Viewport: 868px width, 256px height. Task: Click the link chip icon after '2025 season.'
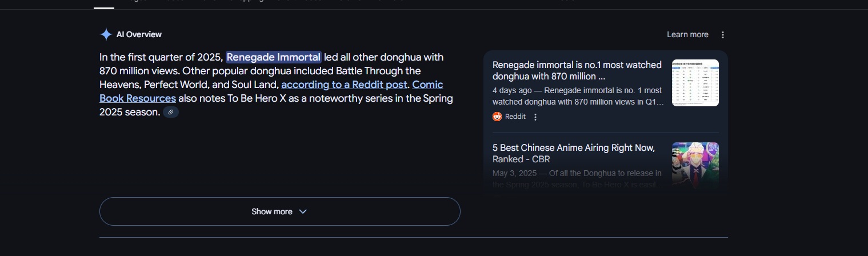[x=171, y=113]
